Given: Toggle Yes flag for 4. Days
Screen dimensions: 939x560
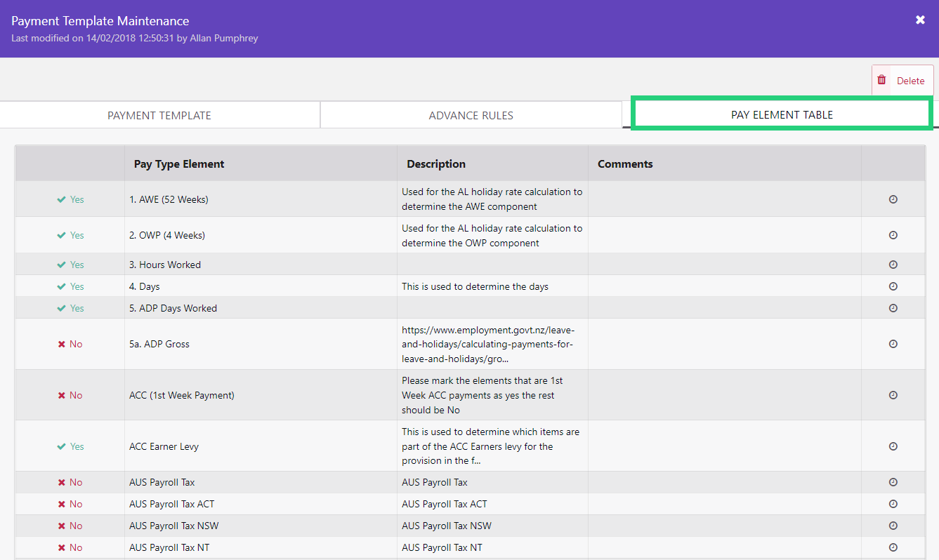Looking at the screenshot, I should point(70,286).
